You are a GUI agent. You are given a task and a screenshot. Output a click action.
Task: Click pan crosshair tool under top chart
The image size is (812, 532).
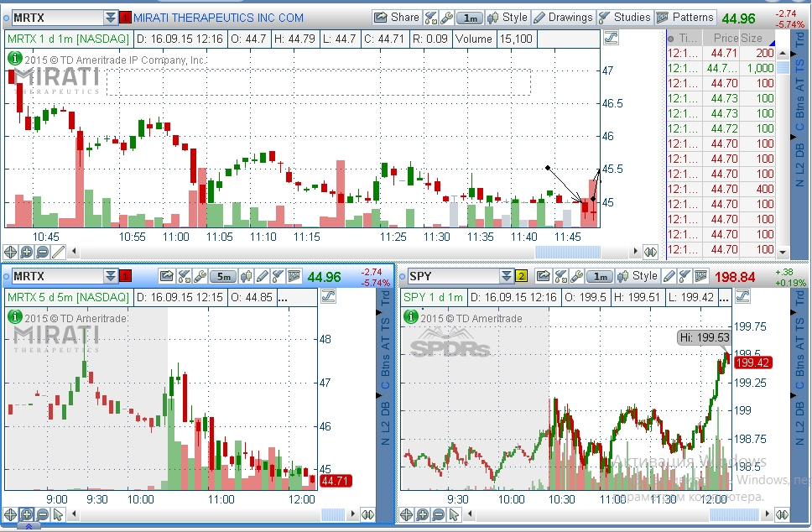pyautogui.click(x=10, y=253)
